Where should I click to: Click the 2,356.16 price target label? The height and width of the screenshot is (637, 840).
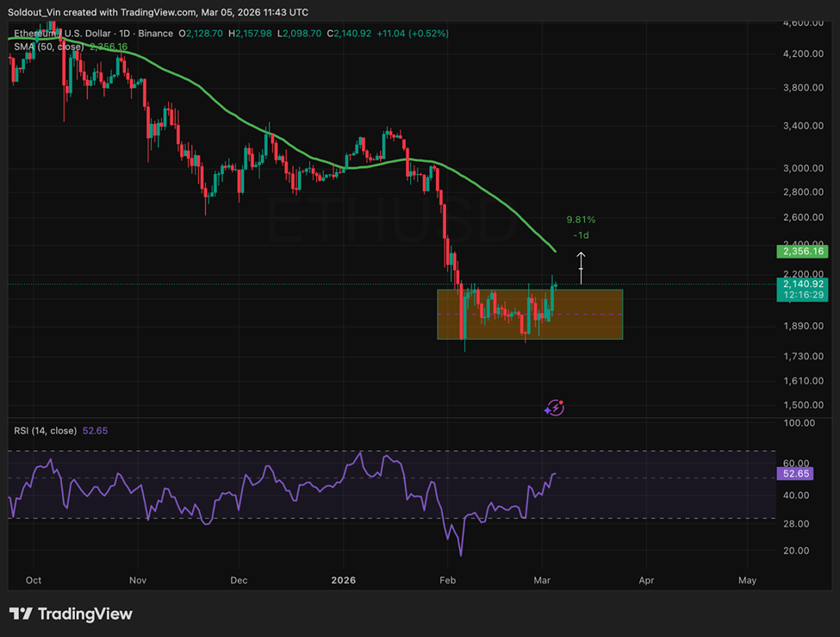click(x=802, y=251)
